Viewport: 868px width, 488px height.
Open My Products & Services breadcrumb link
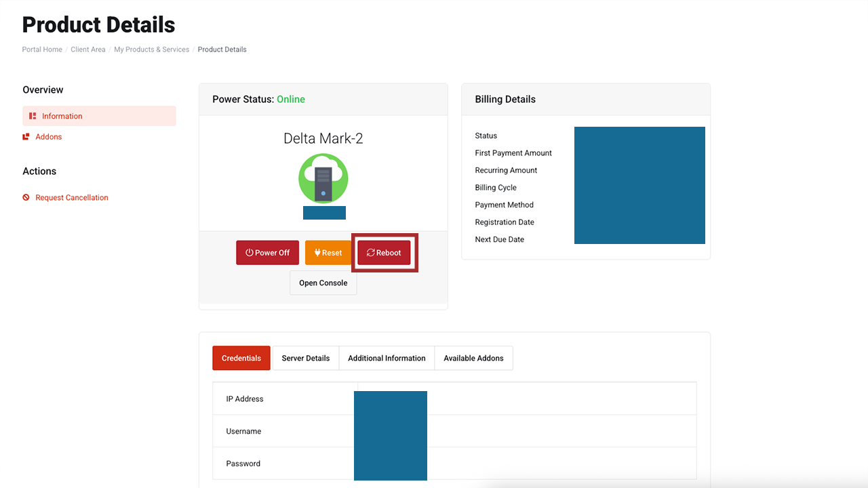click(x=151, y=49)
